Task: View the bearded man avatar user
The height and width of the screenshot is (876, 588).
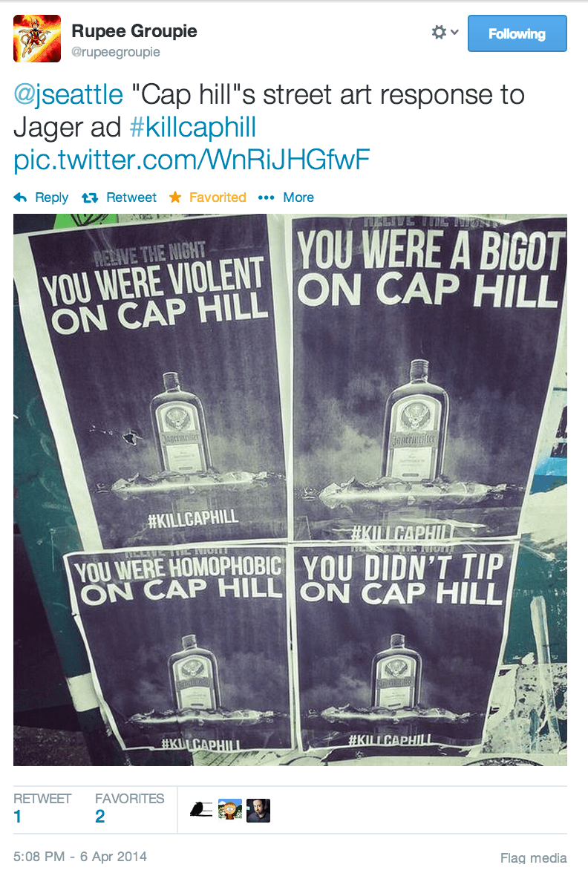Action: pyautogui.click(x=258, y=810)
